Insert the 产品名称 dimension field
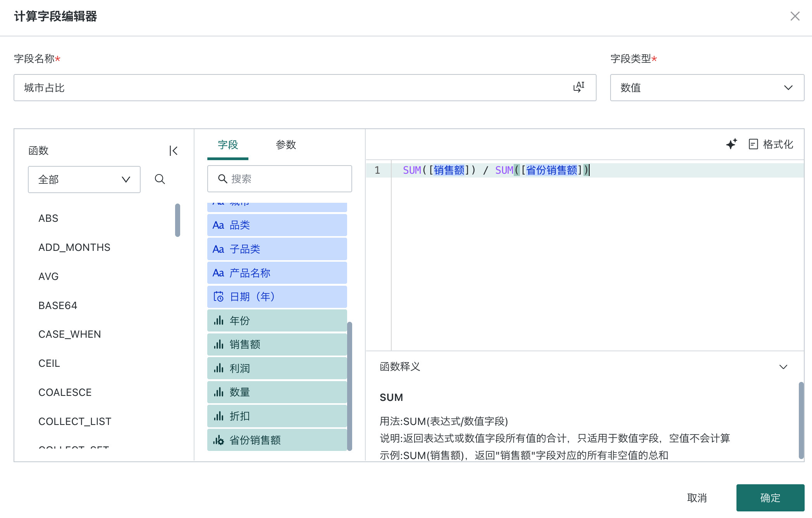The height and width of the screenshot is (518, 812). pyautogui.click(x=277, y=273)
